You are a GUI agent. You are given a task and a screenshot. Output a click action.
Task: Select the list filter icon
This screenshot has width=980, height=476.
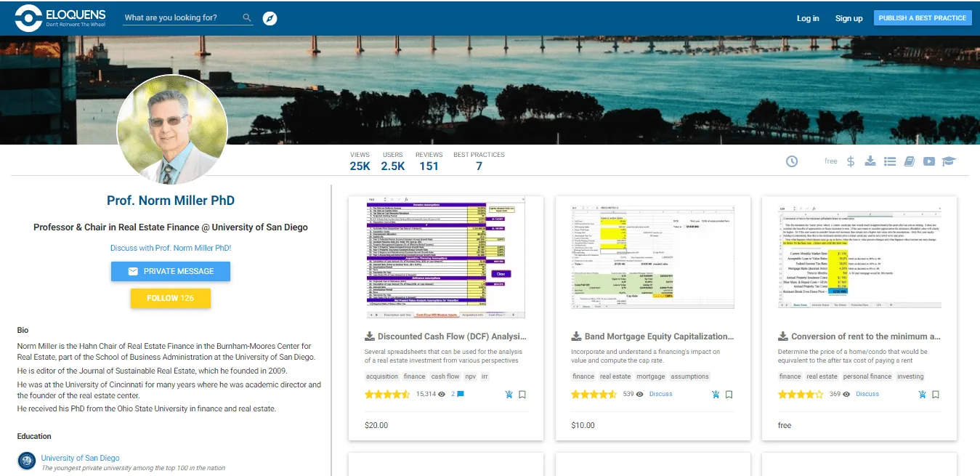tap(890, 161)
